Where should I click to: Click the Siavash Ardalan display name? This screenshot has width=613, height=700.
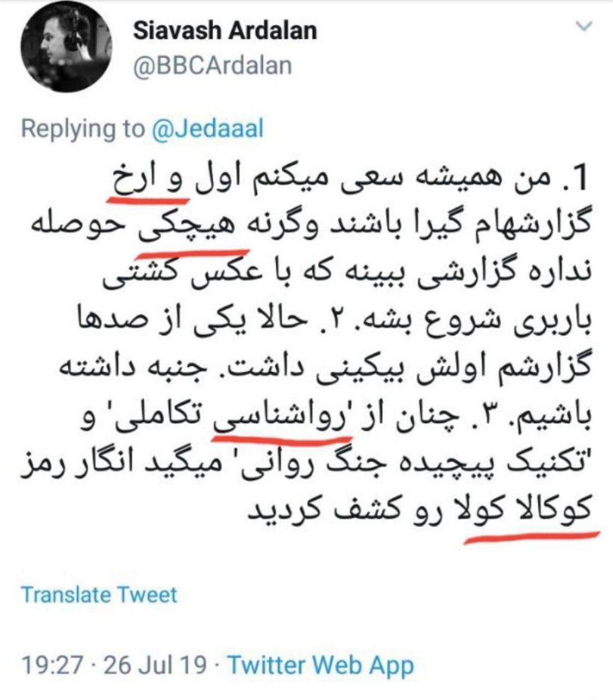[x=225, y=31]
